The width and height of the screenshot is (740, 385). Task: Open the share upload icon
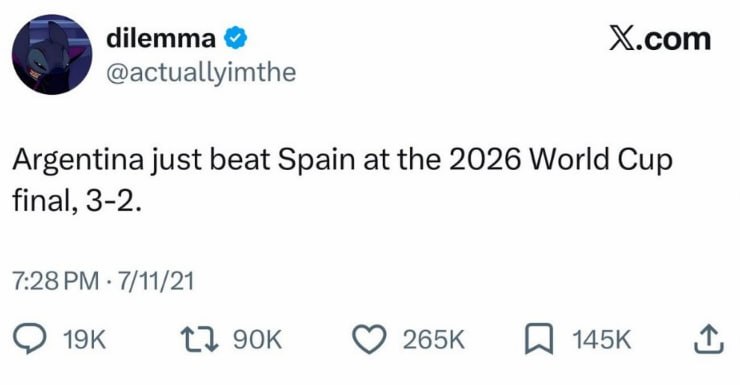click(708, 339)
